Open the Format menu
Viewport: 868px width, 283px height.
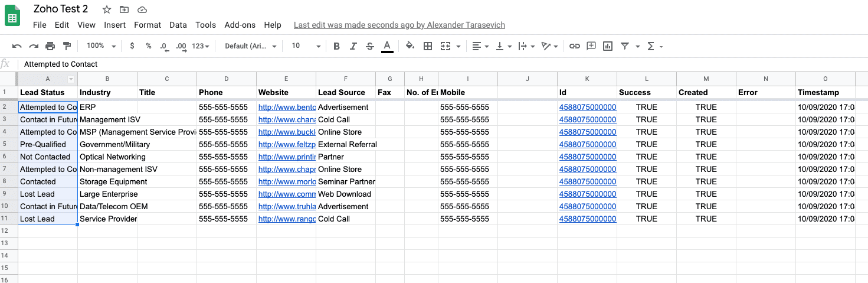[x=148, y=25]
